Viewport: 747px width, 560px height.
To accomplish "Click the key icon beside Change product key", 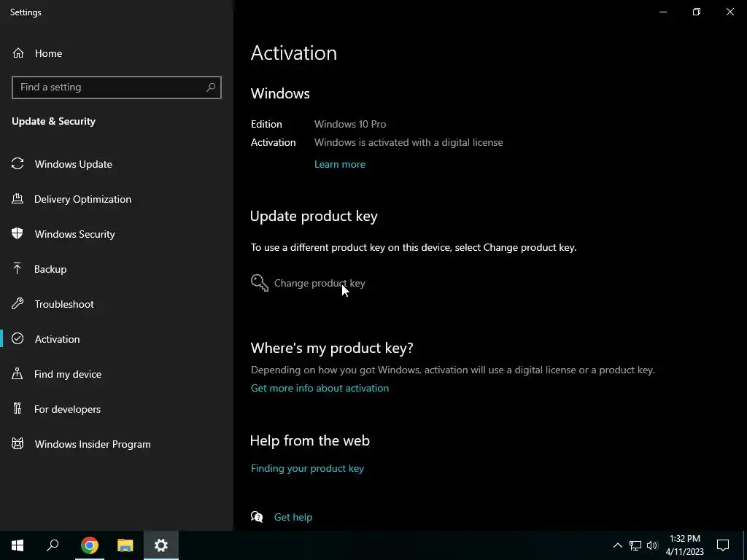I will click(x=260, y=283).
